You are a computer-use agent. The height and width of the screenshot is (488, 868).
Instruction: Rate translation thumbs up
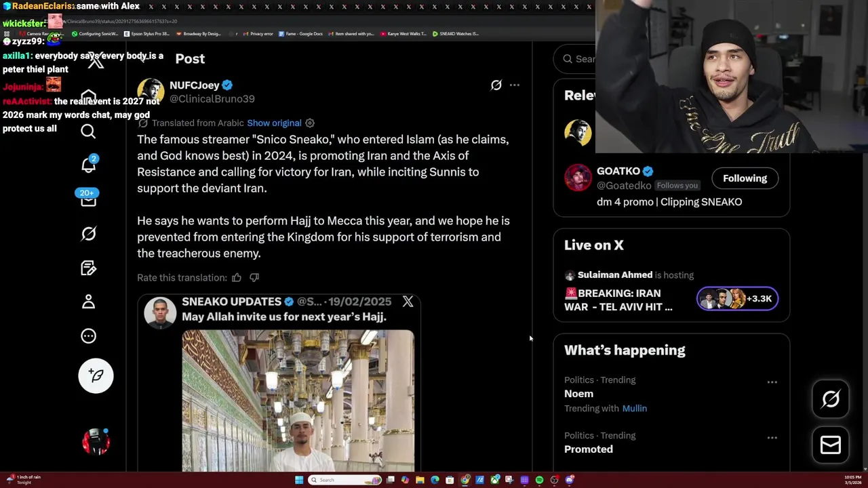click(237, 277)
